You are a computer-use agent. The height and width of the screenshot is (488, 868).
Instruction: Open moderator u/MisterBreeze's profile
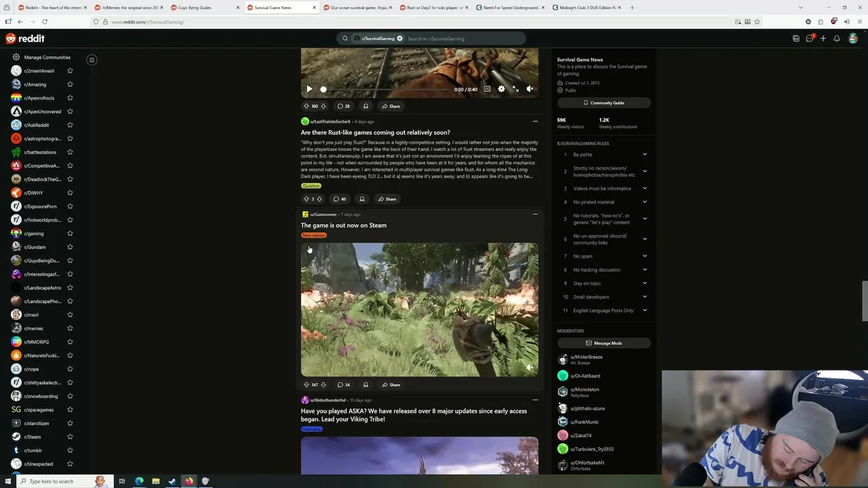point(587,357)
